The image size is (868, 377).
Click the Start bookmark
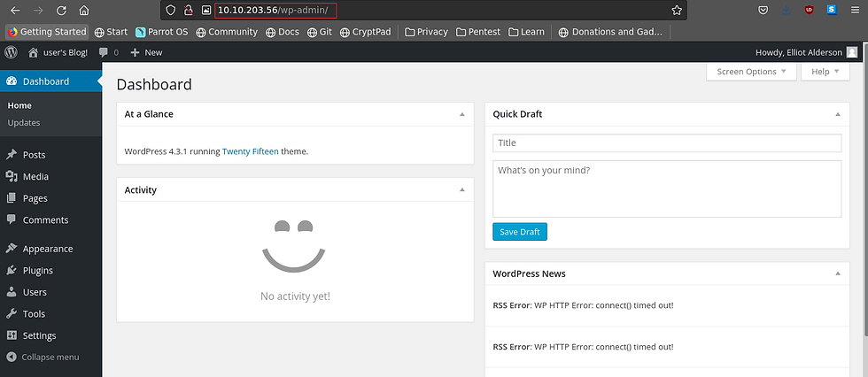click(x=111, y=32)
